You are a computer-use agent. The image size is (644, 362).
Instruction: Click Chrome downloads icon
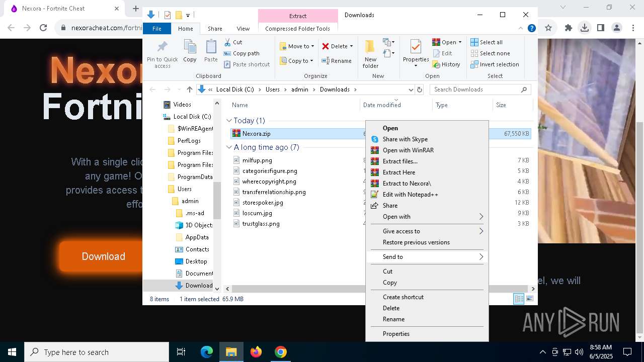click(584, 28)
